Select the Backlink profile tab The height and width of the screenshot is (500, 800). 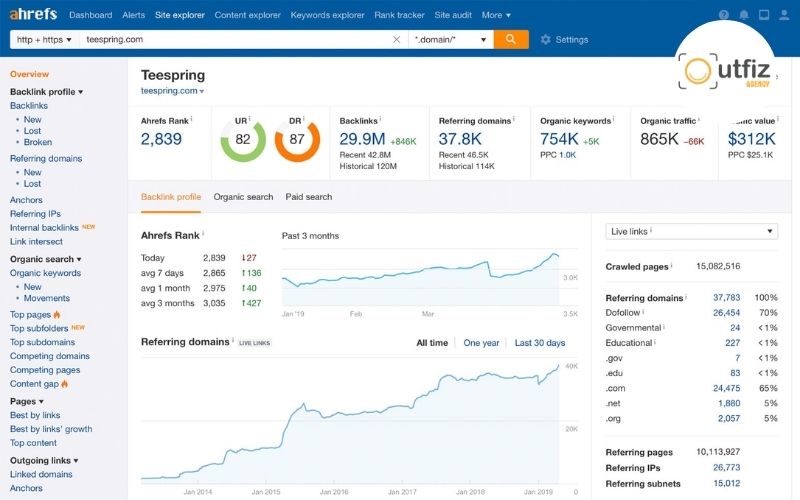171,197
